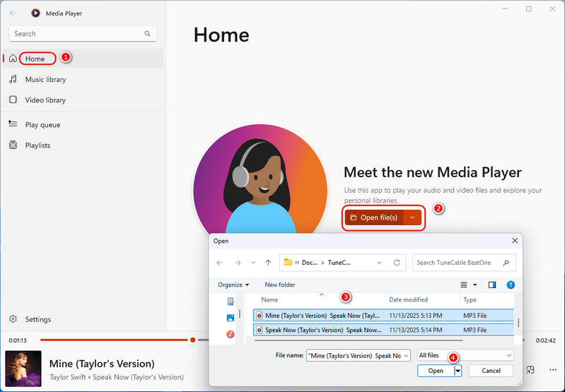
Task: Refresh the folder in Open dialog
Action: tap(397, 263)
